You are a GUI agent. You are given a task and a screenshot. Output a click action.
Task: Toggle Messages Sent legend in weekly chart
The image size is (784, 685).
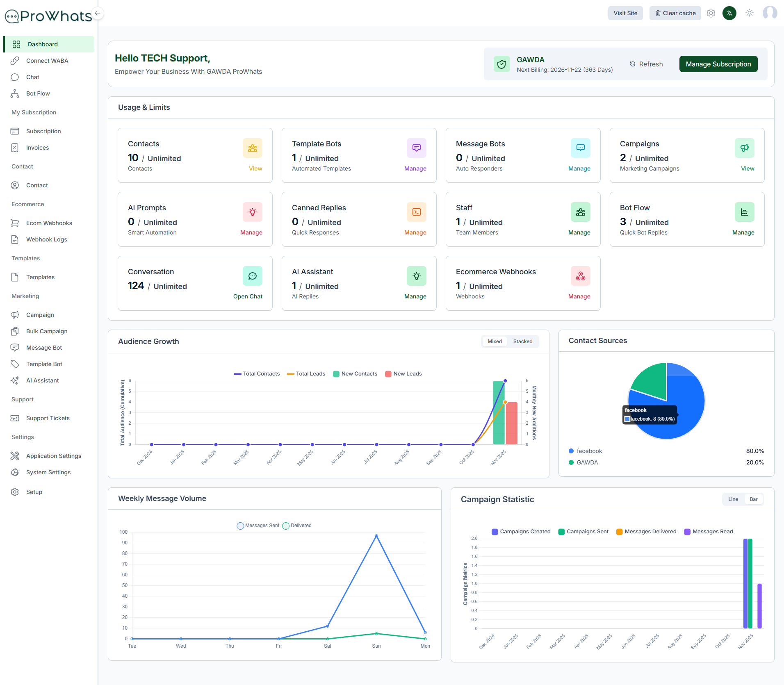pyautogui.click(x=258, y=526)
